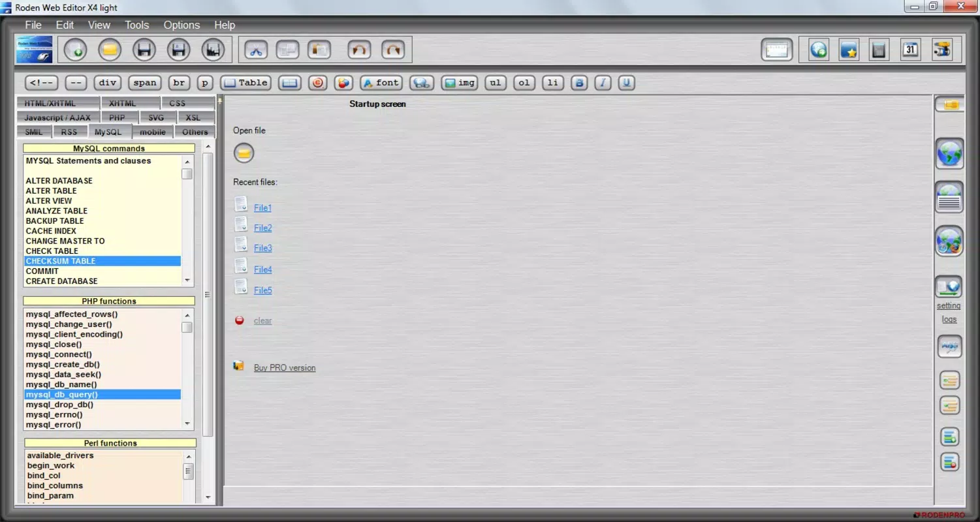Click down arrow of left panel scrollbar
The width and height of the screenshot is (980, 522).
(x=208, y=497)
